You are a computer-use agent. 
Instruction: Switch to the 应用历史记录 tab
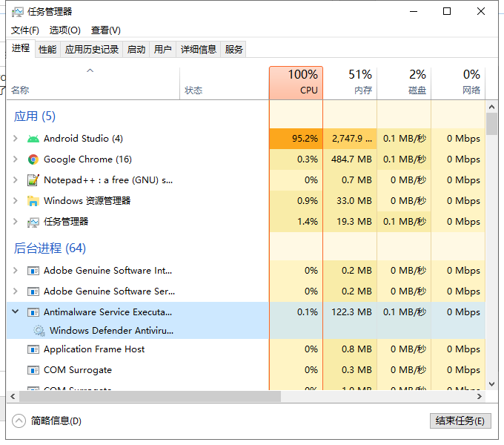click(x=92, y=50)
